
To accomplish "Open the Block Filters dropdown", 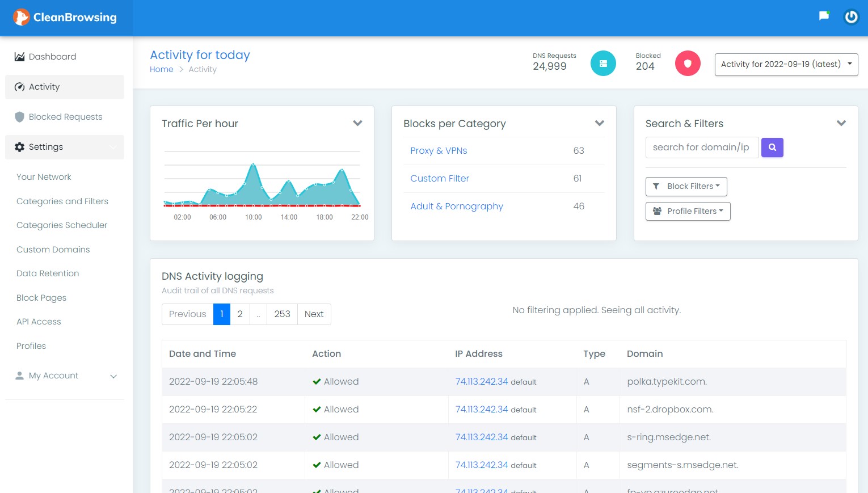I will point(686,186).
